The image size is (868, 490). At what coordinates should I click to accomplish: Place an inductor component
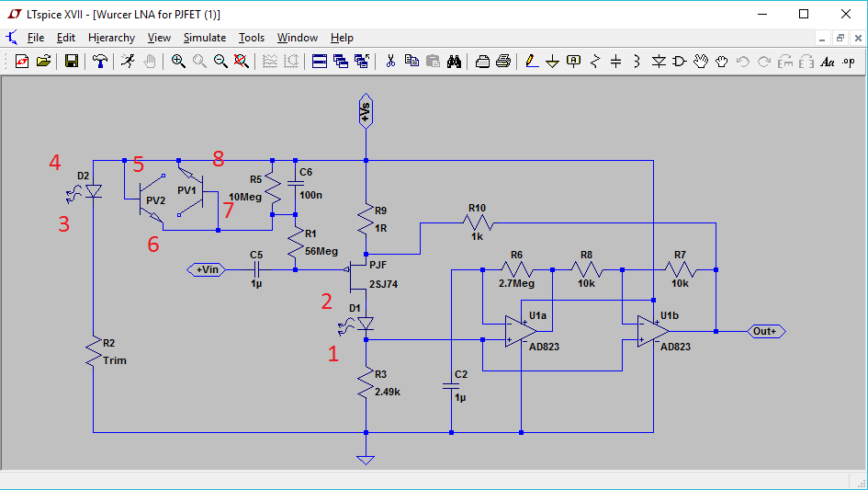coord(637,61)
